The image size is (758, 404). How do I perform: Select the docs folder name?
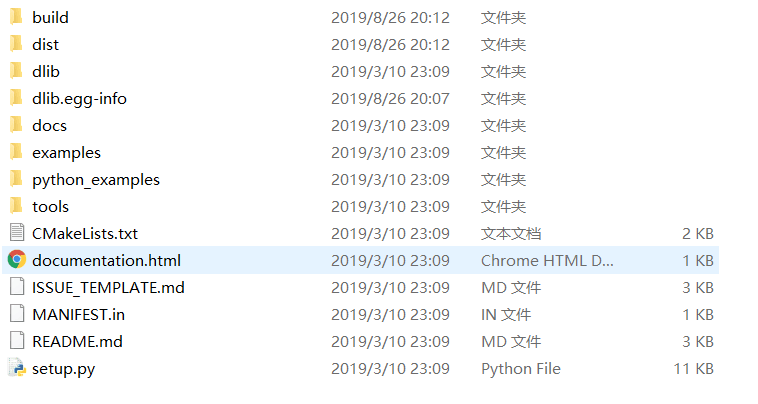pyautogui.click(x=49, y=125)
